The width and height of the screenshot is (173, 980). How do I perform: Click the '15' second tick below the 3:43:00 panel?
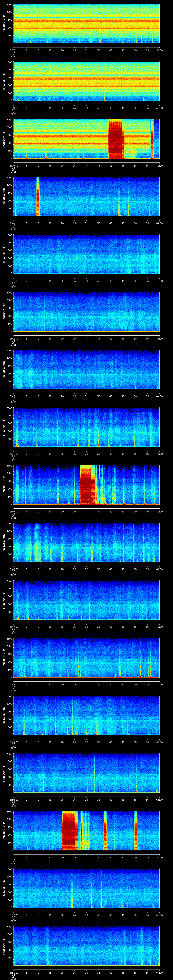click(x=50, y=396)
